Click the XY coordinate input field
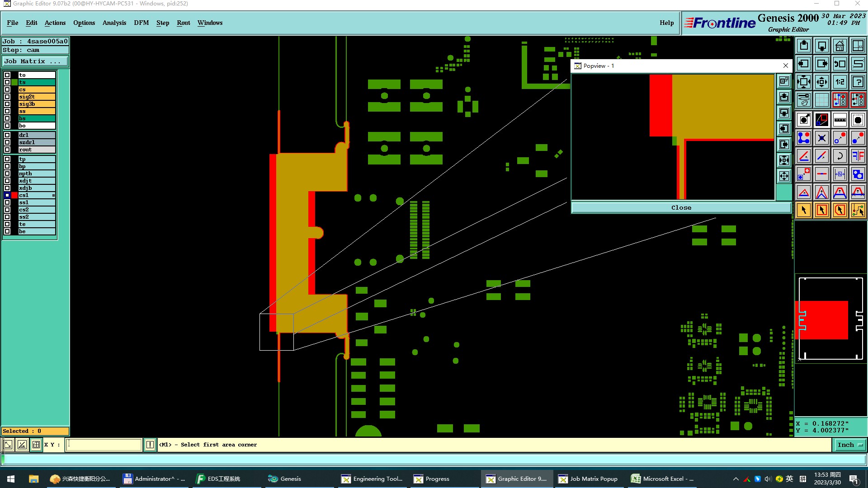The height and width of the screenshot is (488, 868). (104, 445)
